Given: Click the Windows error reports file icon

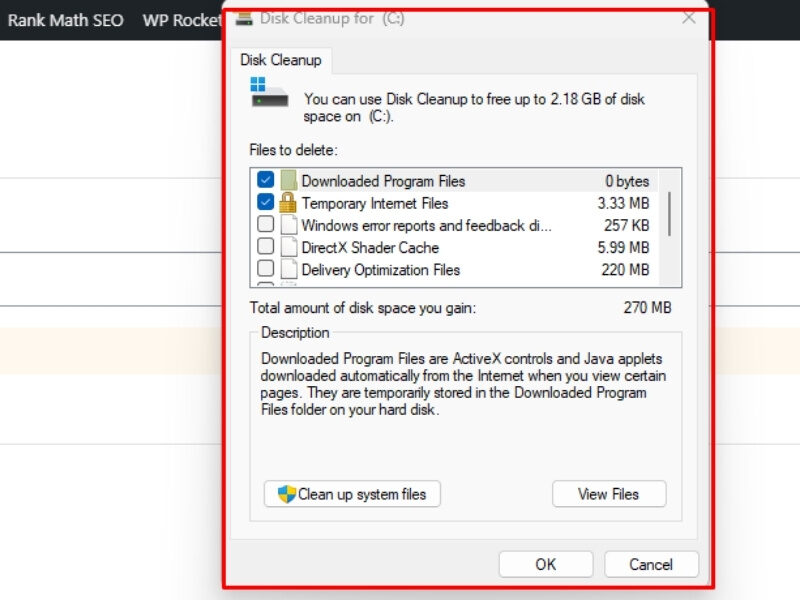Looking at the screenshot, I should (288, 225).
